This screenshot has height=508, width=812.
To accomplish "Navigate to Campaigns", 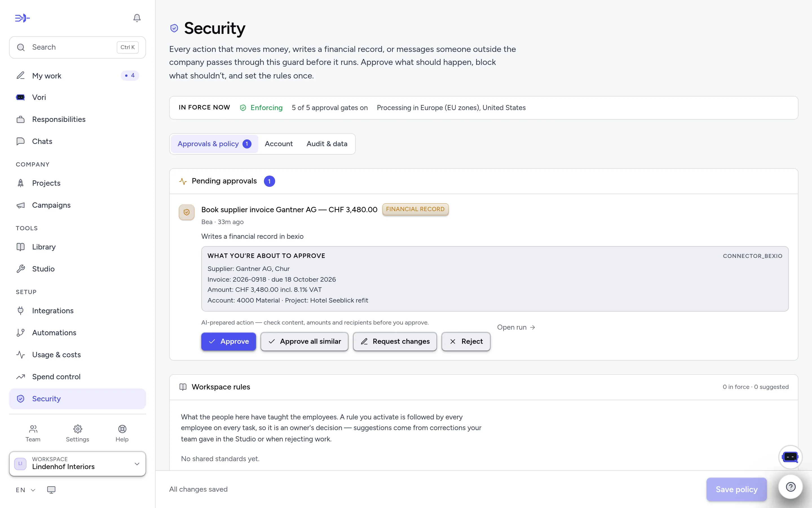I will (78, 205).
